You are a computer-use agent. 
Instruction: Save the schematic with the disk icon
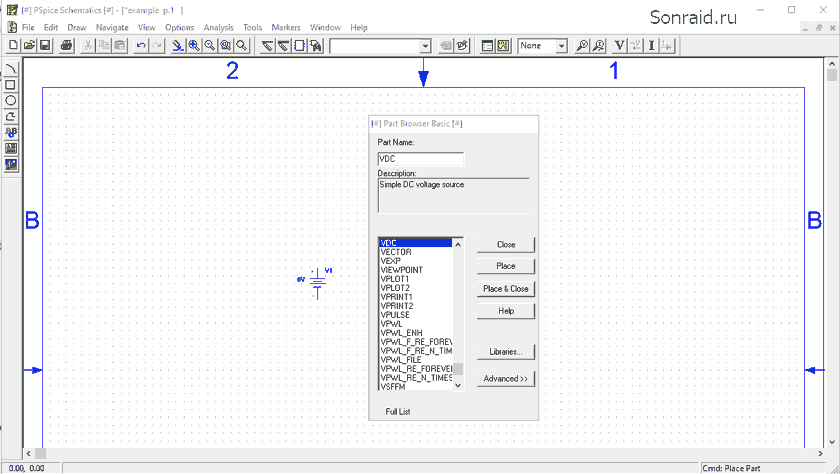(45, 46)
